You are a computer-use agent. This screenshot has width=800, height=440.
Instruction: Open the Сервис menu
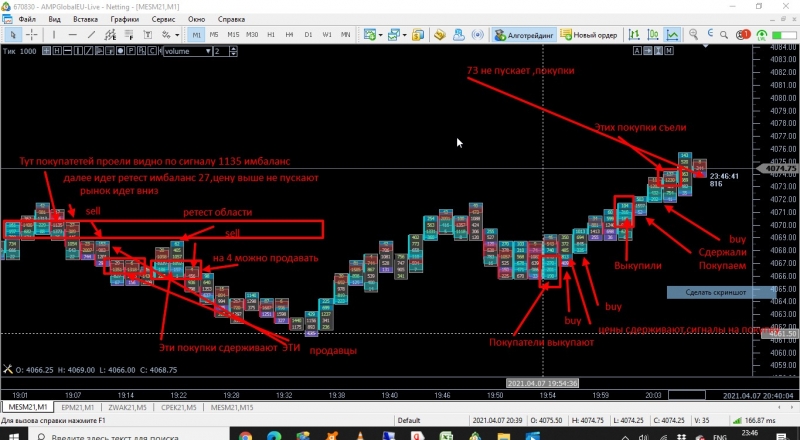[x=163, y=19]
